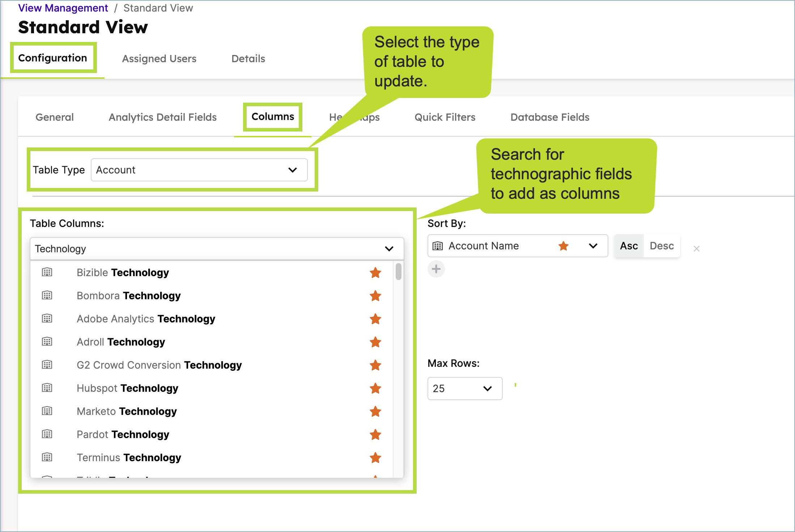This screenshot has width=795, height=532.
Task: Click the star next to Bombora Technology
Action: point(375,296)
